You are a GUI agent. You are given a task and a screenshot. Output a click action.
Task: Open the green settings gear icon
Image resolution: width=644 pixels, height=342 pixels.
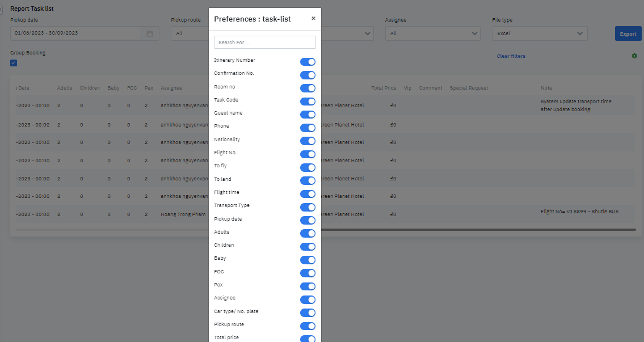(634, 56)
